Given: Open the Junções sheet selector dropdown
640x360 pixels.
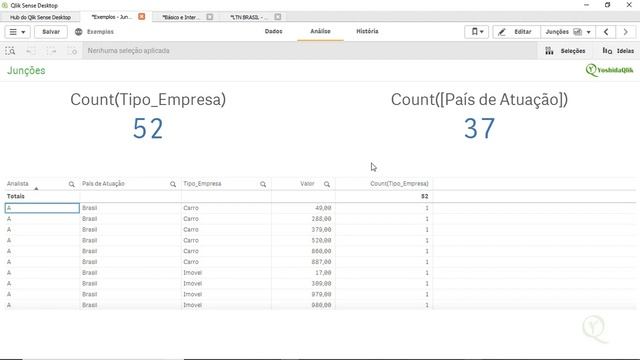Looking at the screenshot, I should (568, 32).
